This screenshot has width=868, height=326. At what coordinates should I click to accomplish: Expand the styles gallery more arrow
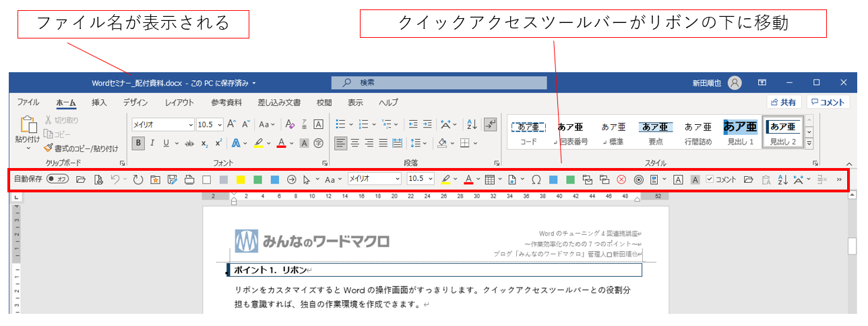click(x=809, y=143)
